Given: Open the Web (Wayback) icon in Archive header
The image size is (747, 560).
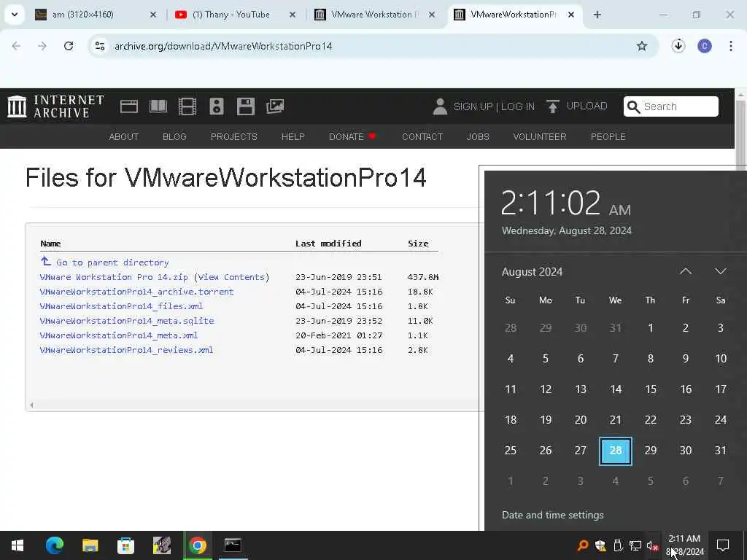Looking at the screenshot, I should [x=128, y=106].
